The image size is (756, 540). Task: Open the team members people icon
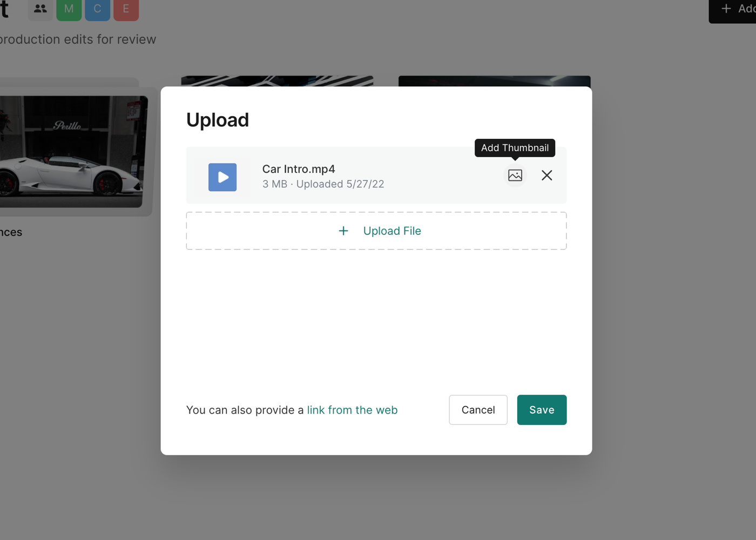point(40,9)
